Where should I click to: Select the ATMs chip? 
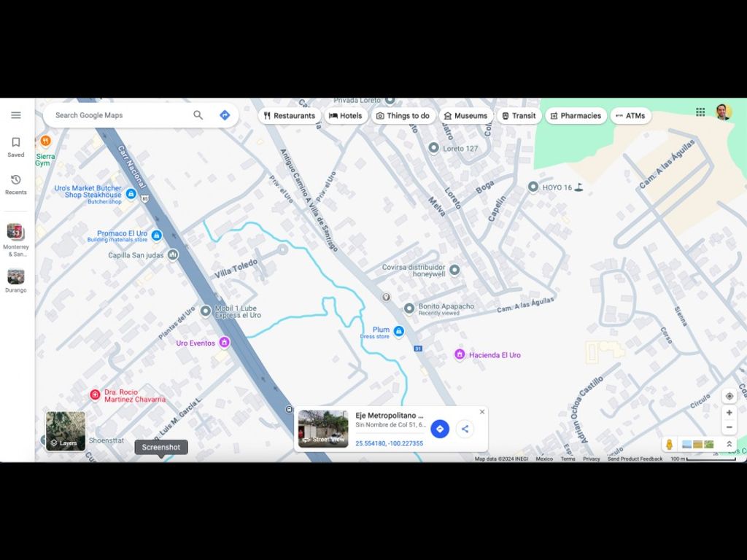pos(631,116)
